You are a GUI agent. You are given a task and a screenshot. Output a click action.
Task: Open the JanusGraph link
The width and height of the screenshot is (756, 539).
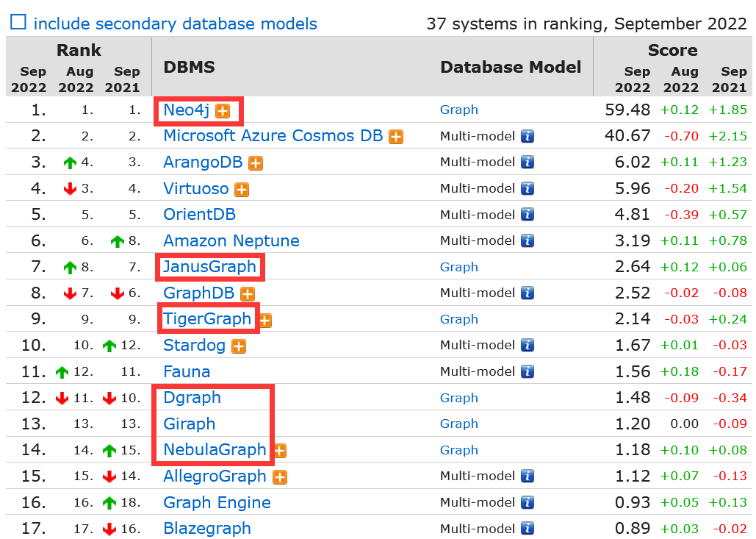[209, 267]
